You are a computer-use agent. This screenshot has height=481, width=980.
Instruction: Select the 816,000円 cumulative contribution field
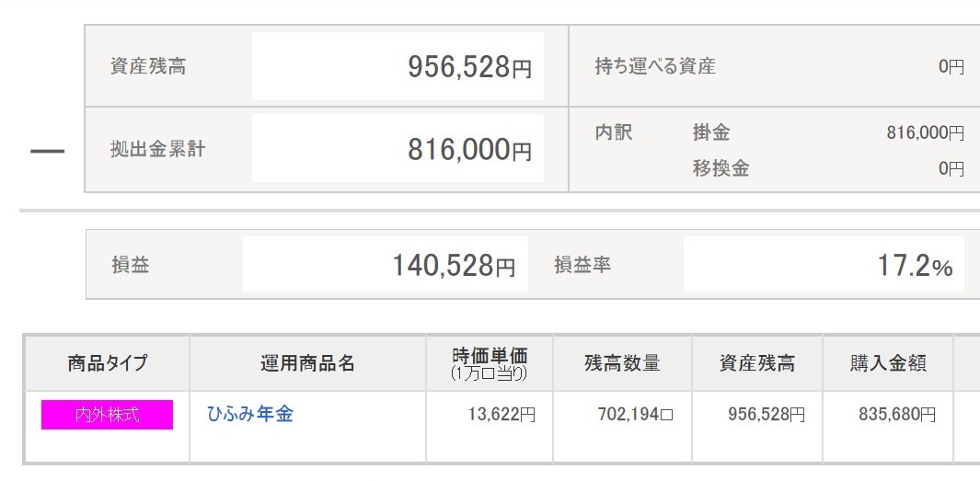(398, 149)
